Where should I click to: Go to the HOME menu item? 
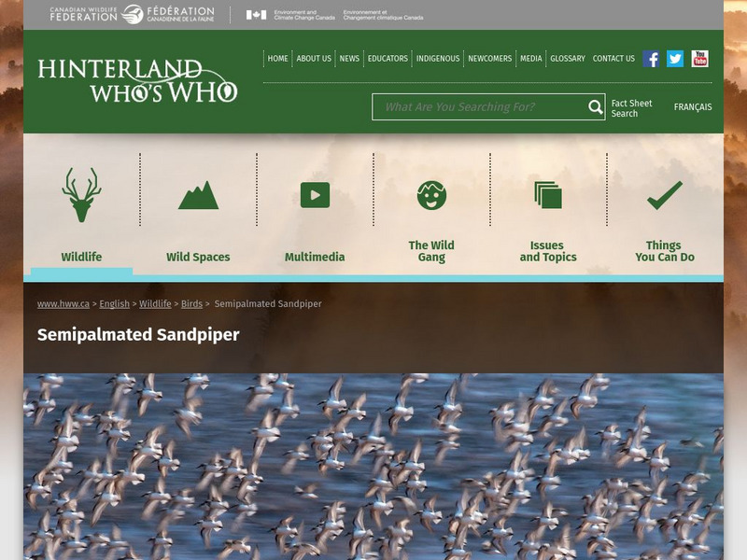277,59
